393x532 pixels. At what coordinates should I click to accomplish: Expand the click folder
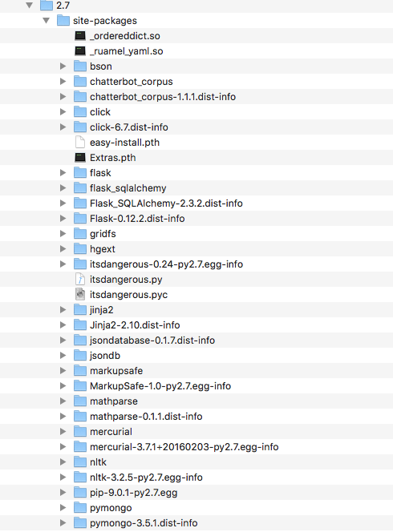63,111
